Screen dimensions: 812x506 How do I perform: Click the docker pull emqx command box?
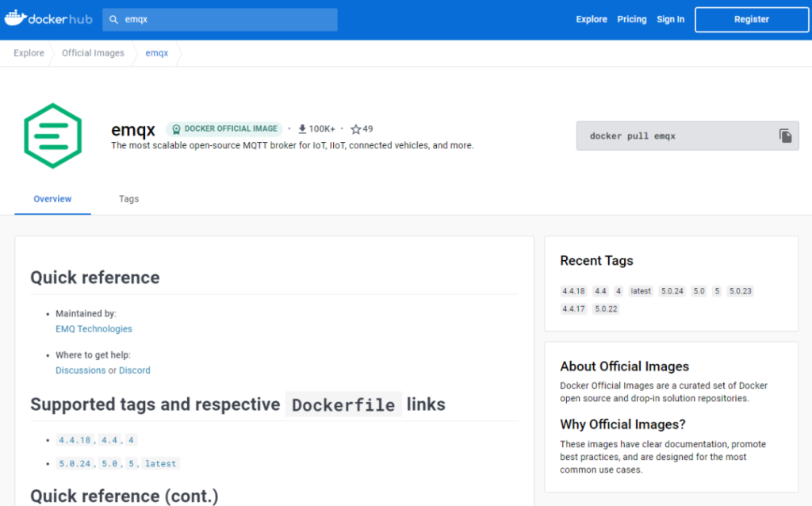688,136
